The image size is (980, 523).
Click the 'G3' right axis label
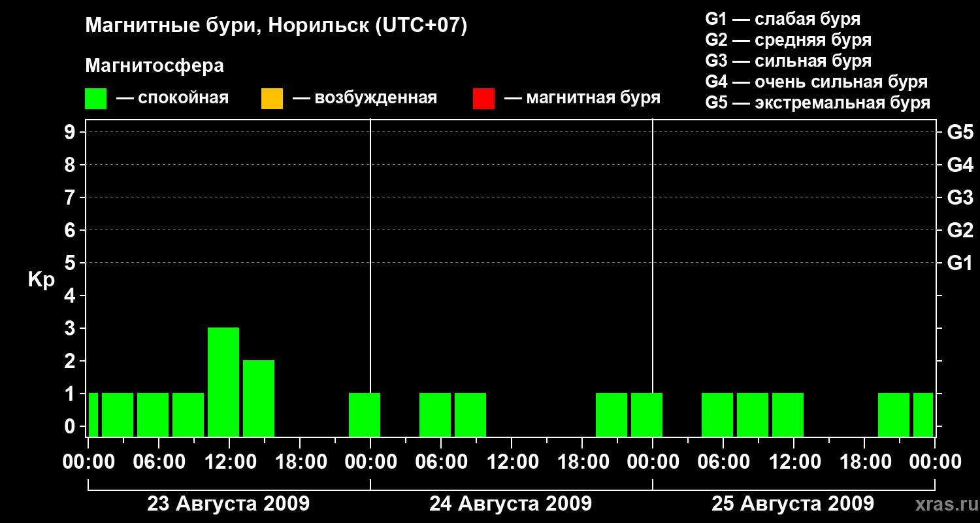click(x=960, y=198)
